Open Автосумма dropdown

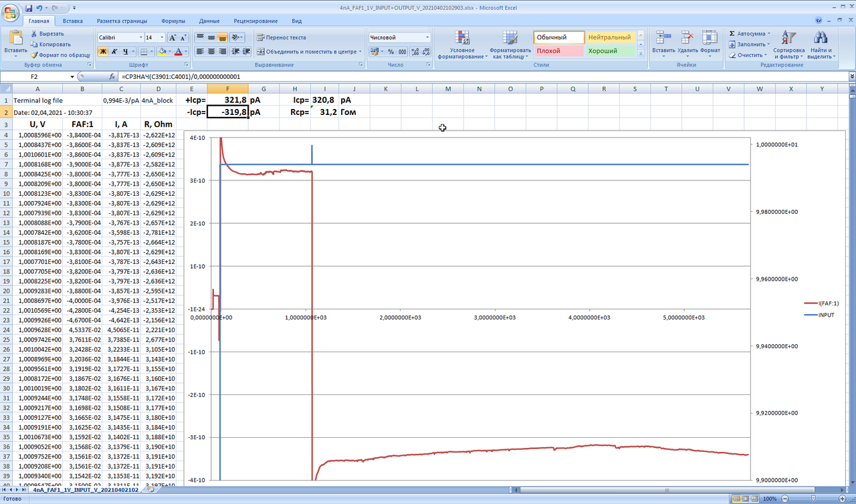[x=768, y=33]
